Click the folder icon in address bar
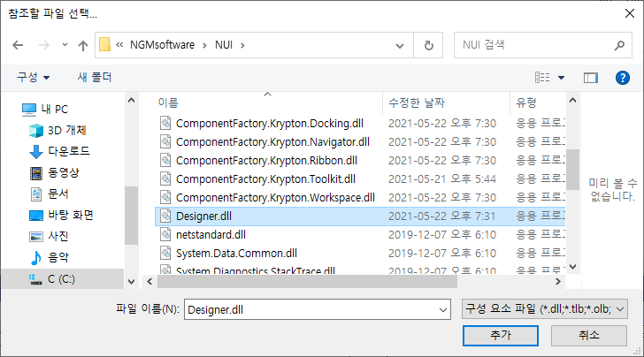Viewport: 644px width, 357px height. (x=105, y=45)
